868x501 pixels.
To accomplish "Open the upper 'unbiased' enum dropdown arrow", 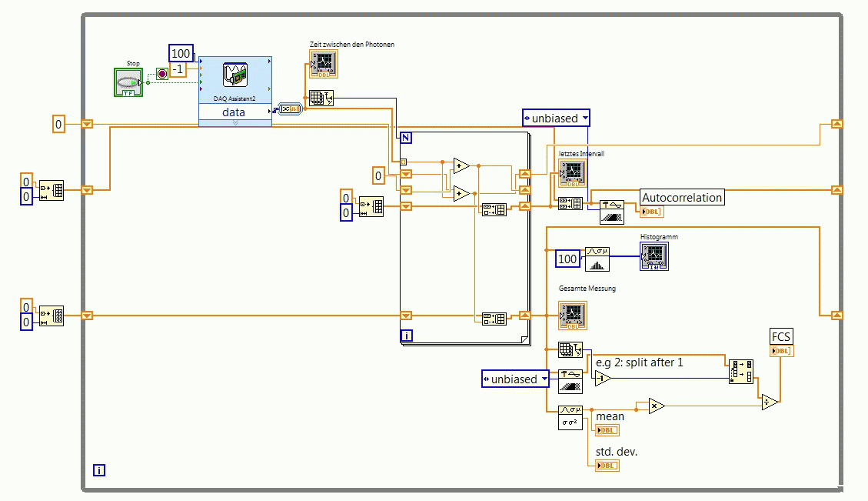I will coord(584,118).
